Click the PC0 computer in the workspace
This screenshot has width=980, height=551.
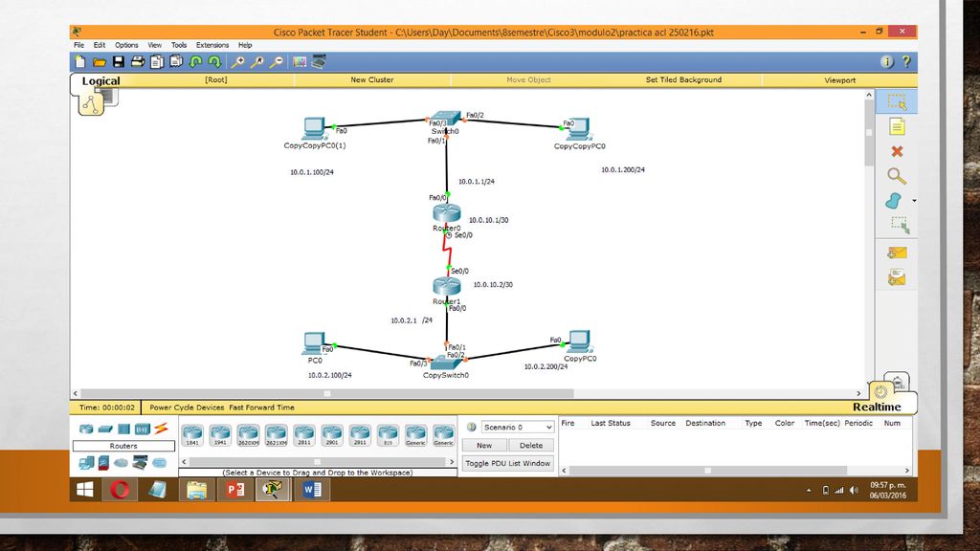pyautogui.click(x=314, y=344)
